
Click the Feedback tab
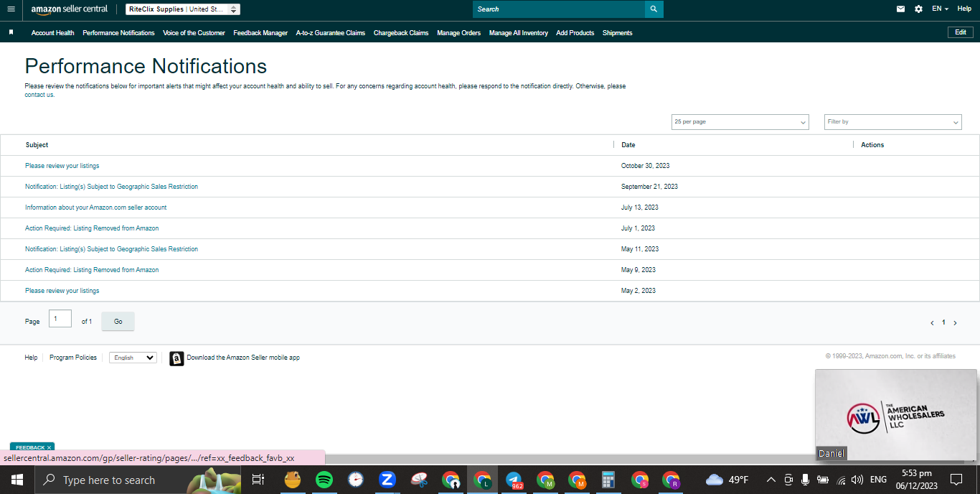click(30, 447)
